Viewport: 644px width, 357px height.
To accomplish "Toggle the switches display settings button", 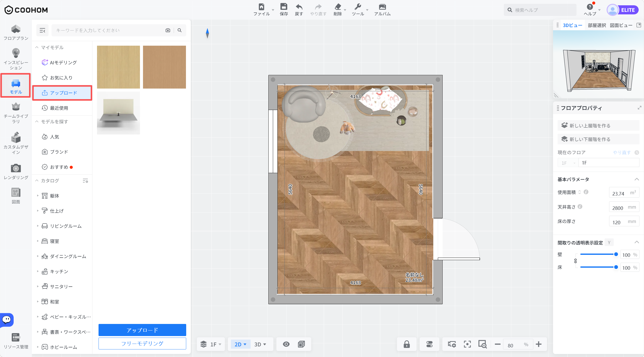I will point(429,344).
